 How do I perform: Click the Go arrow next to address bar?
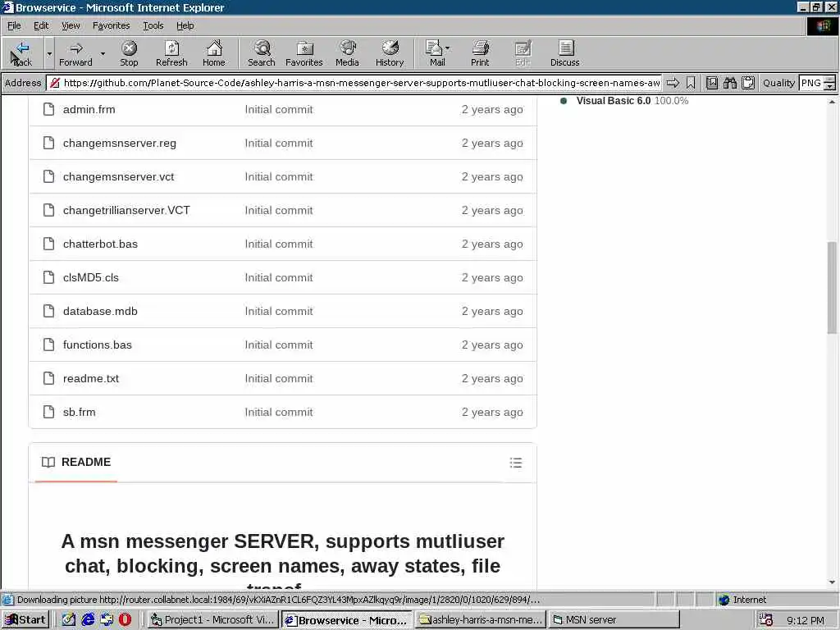pyautogui.click(x=673, y=83)
